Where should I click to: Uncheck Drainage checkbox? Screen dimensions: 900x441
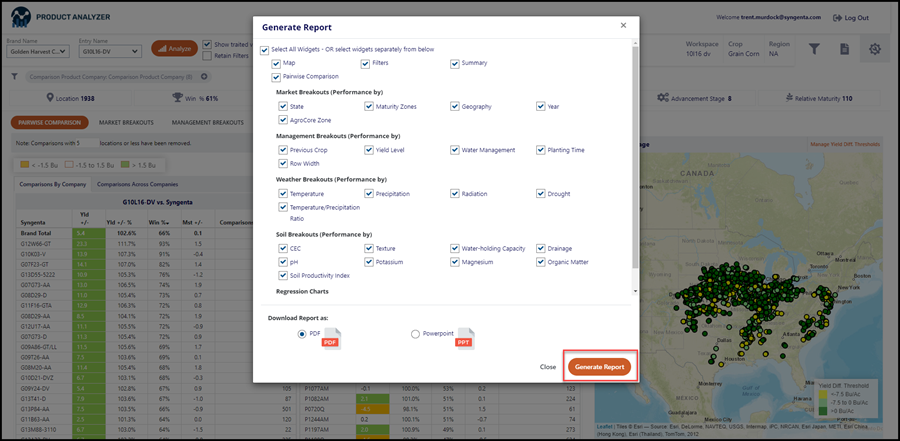click(541, 249)
